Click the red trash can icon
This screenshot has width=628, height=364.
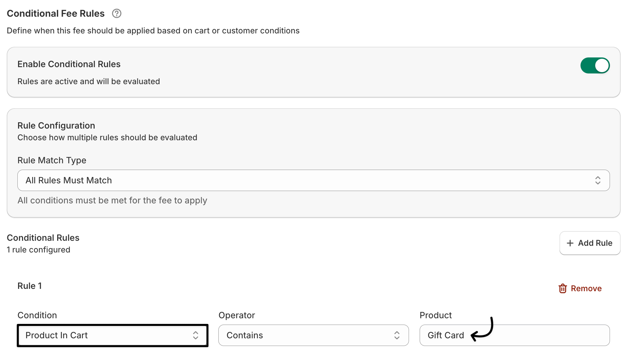pyautogui.click(x=562, y=289)
